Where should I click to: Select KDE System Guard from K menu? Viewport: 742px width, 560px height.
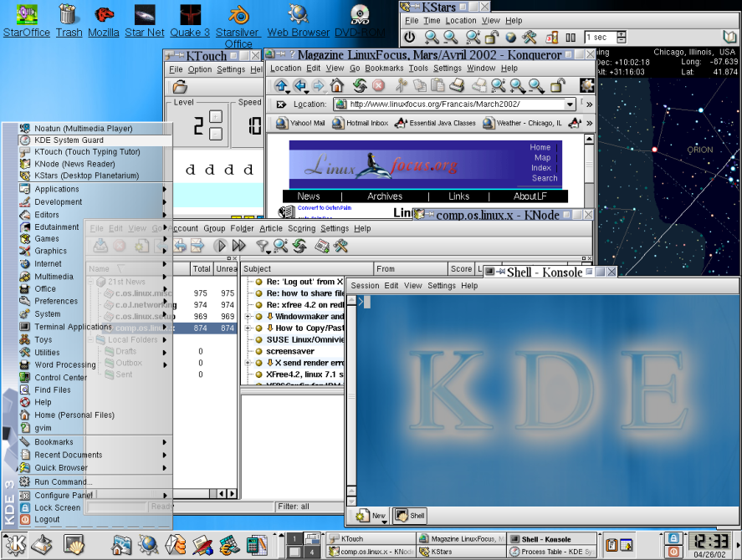[69, 140]
